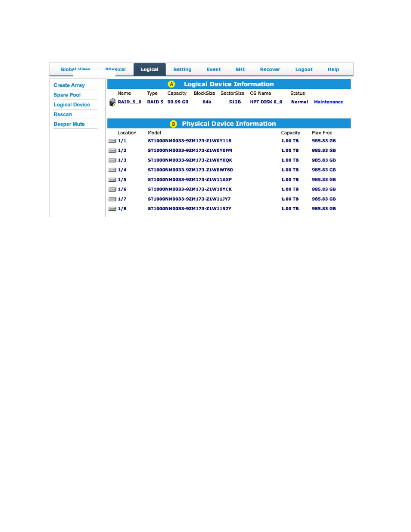The image size is (411, 532).
Task: Click the disk icon for location 1/3
Action: click(112, 160)
